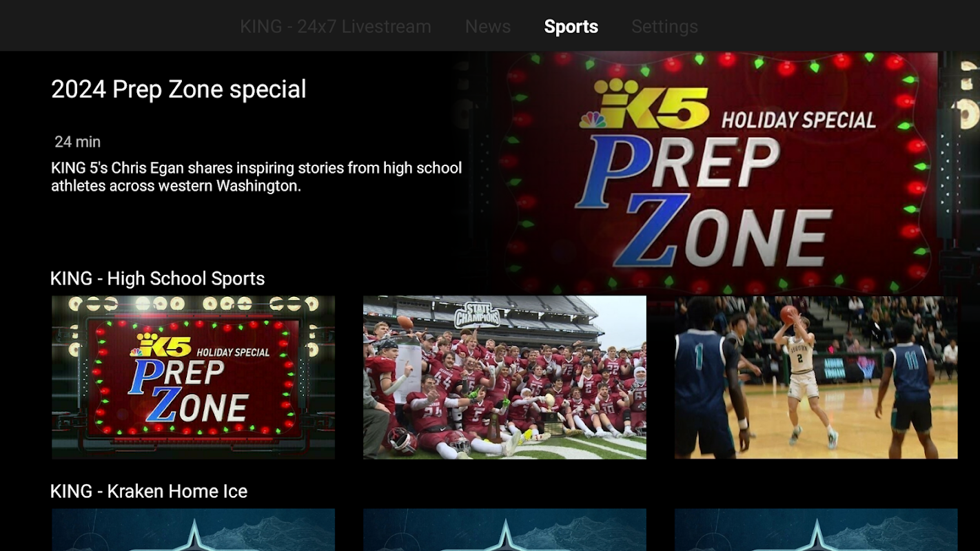
Task: Choose the middle Kraken Home Ice thumbnail
Action: 504,530
